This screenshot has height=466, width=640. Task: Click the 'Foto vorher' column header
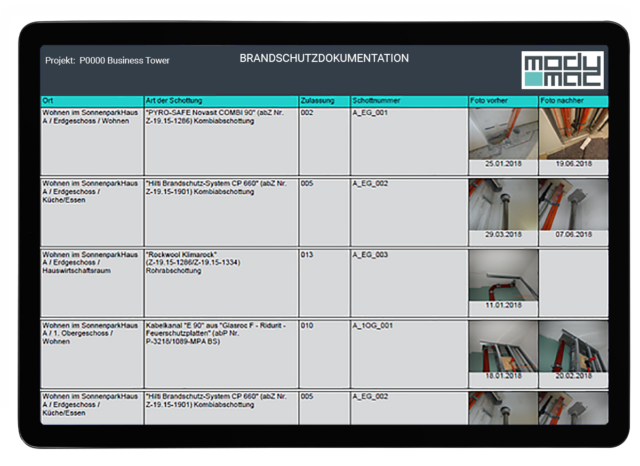pyautogui.click(x=503, y=101)
